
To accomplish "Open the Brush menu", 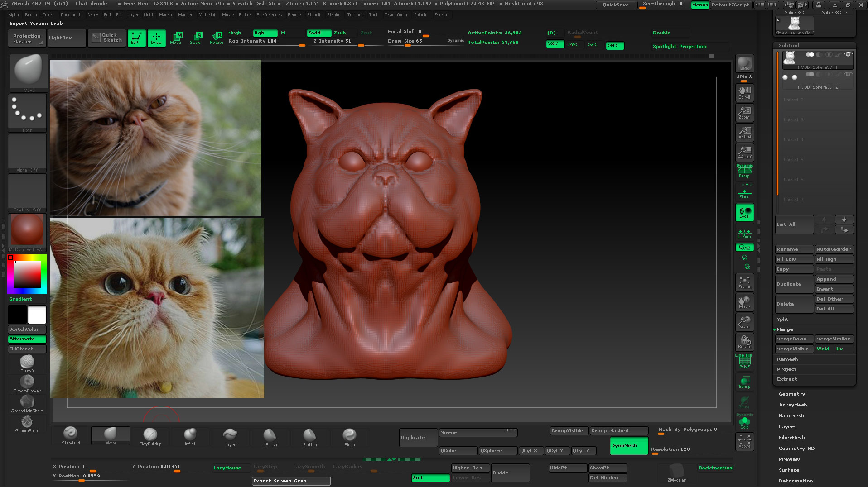I will [31, 15].
